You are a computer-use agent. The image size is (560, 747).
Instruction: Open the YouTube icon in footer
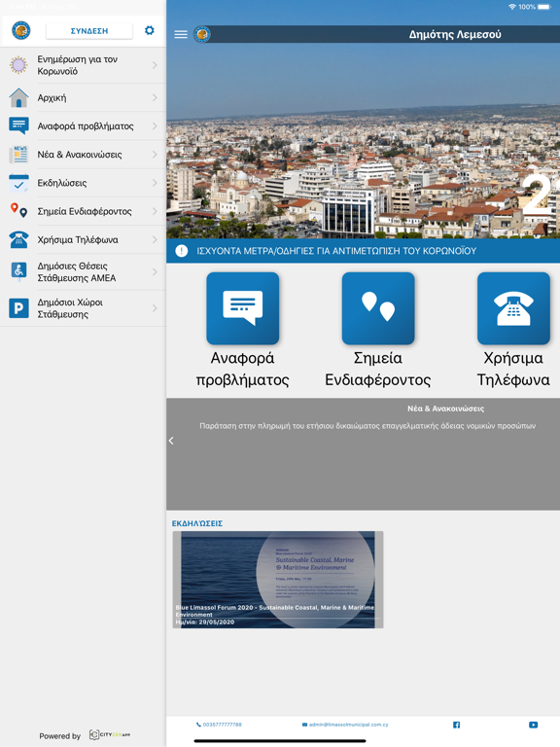534,725
